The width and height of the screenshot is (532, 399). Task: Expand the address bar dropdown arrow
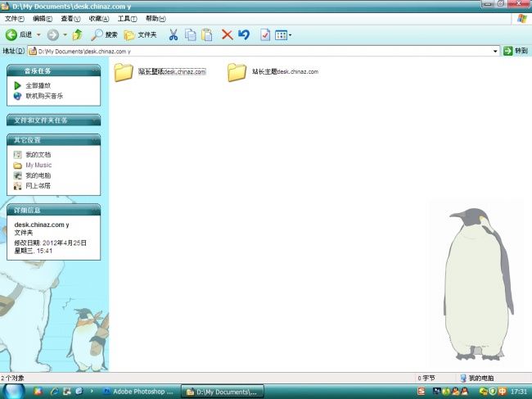pyautogui.click(x=496, y=51)
